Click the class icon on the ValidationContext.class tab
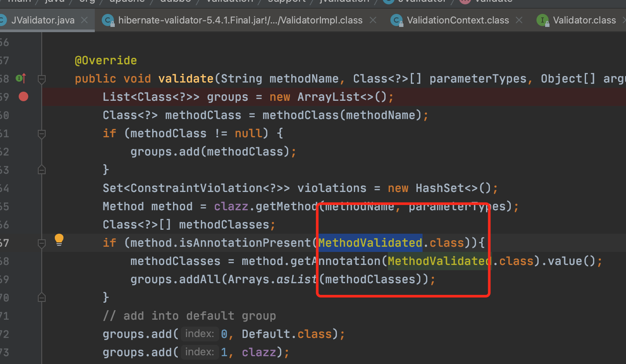This screenshot has height=364, width=626. 396,20
